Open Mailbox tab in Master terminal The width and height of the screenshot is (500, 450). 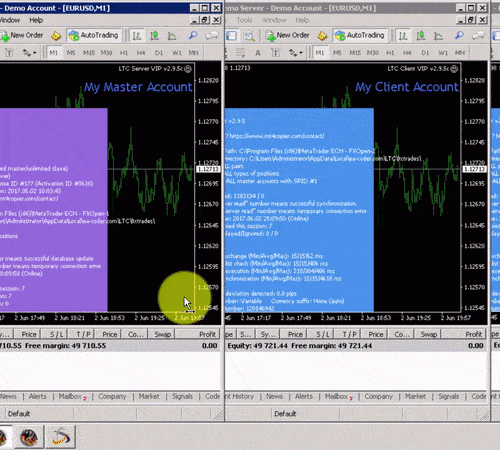(x=72, y=397)
